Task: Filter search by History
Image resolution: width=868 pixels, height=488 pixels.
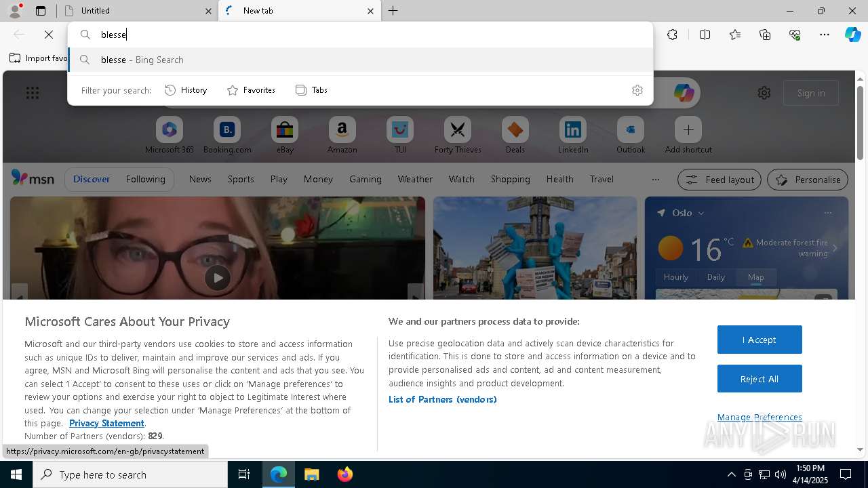Action: 186,90
